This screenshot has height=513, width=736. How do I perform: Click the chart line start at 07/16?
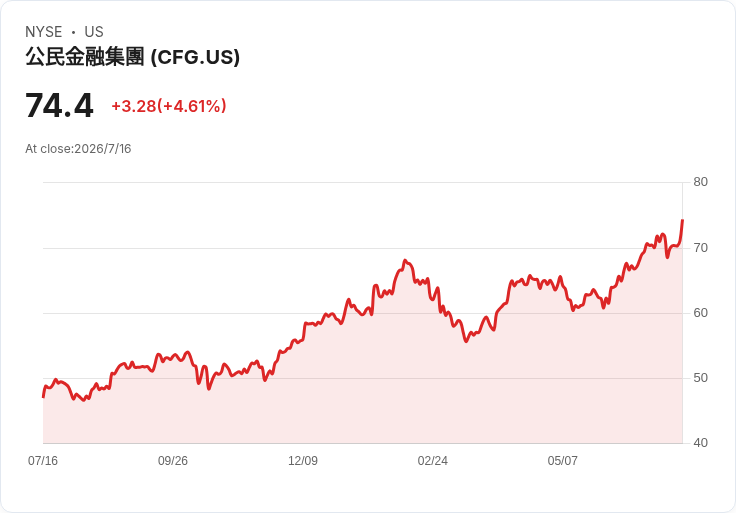pos(44,397)
